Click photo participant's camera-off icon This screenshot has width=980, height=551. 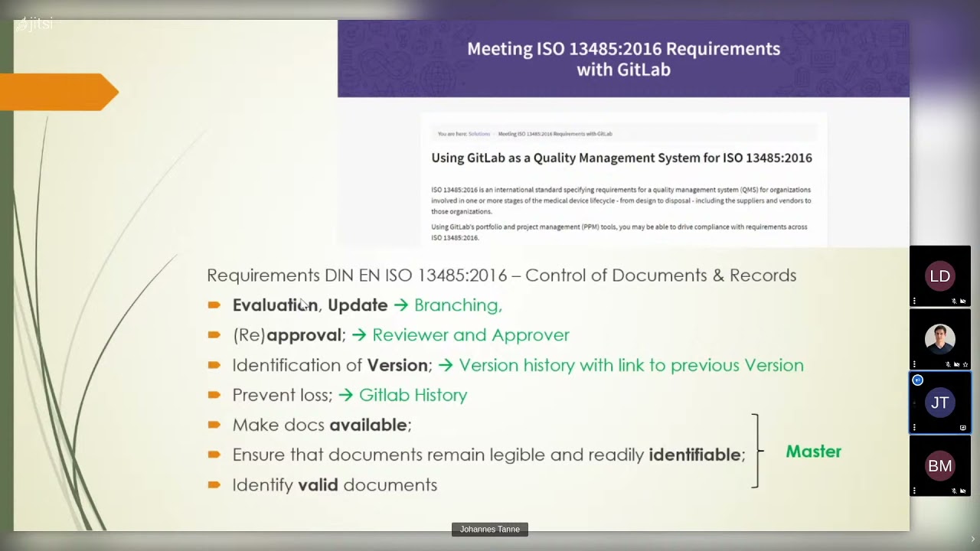pos(956,364)
